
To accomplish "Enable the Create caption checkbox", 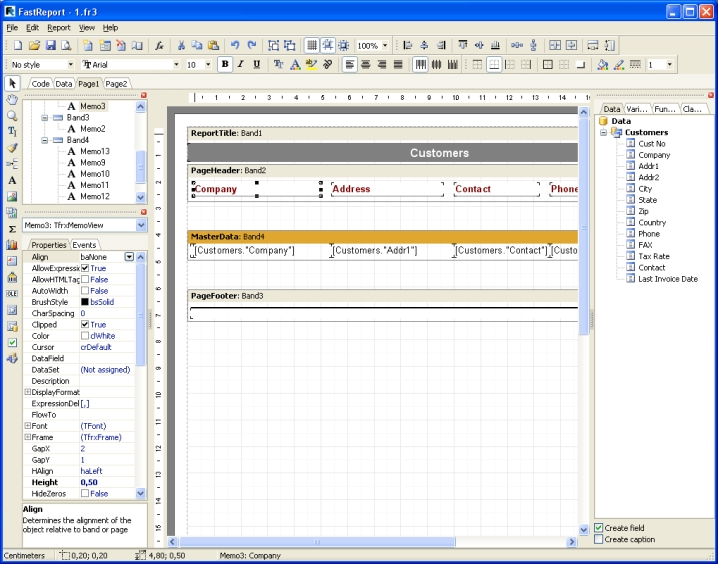I will coord(599,539).
